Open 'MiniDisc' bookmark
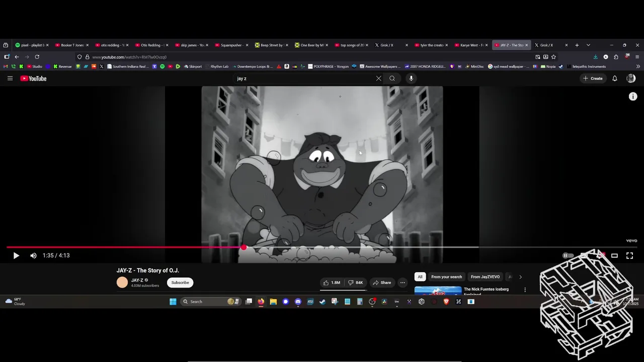 tap(474, 66)
